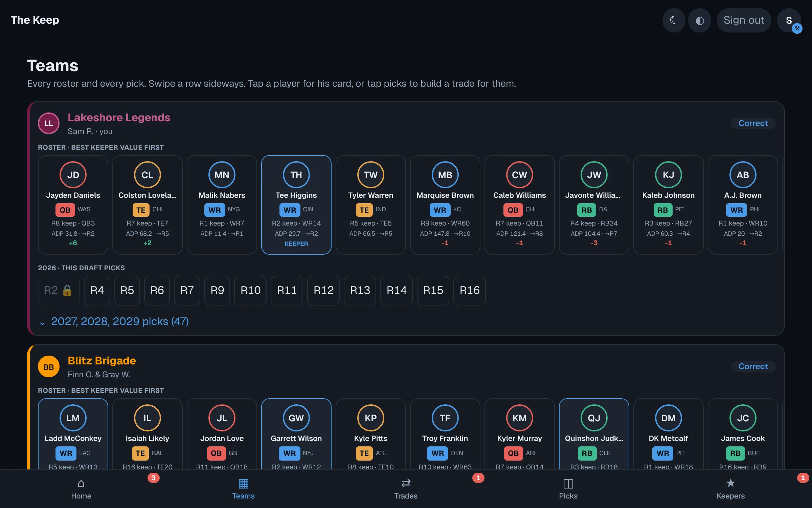The height and width of the screenshot is (508, 812).
Task: Expand 2027, 2028, 2029 picks (47)
Action: [114, 321]
